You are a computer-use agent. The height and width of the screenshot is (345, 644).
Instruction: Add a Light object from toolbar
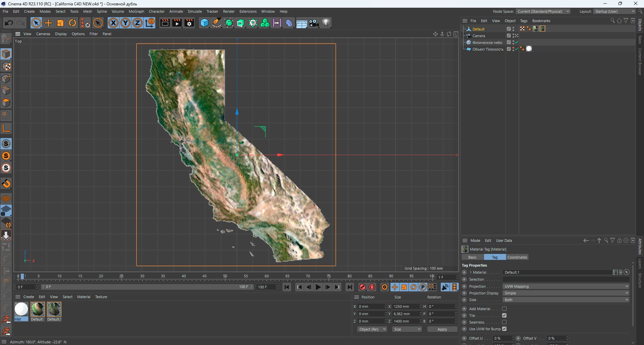(326, 23)
